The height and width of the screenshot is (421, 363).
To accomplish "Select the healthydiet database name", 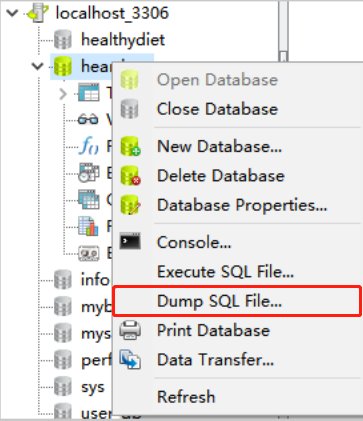I will (x=123, y=40).
